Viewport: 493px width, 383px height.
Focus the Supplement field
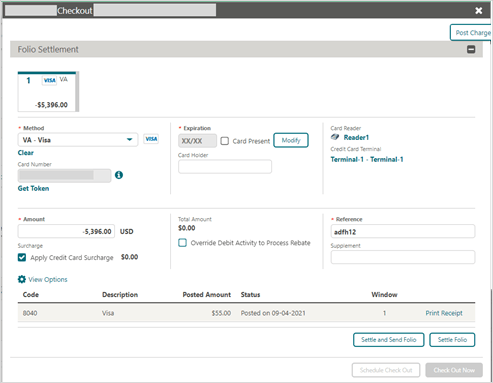click(x=403, y=257)
